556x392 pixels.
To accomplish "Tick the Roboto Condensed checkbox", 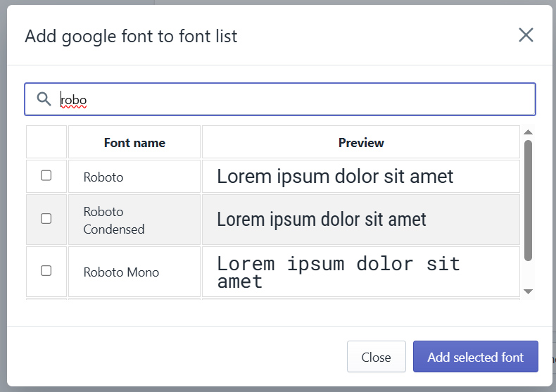I will pyautogui.click(x=46, y=219).
